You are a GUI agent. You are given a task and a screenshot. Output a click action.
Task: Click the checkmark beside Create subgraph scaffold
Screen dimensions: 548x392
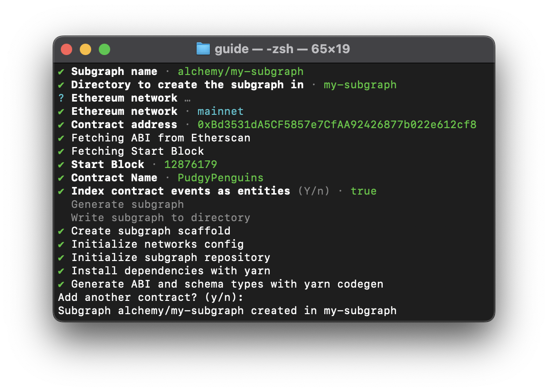pos(61,231)
